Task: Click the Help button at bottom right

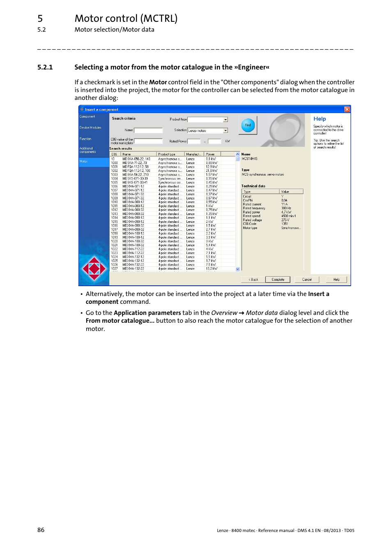Action: coord(336,279)
